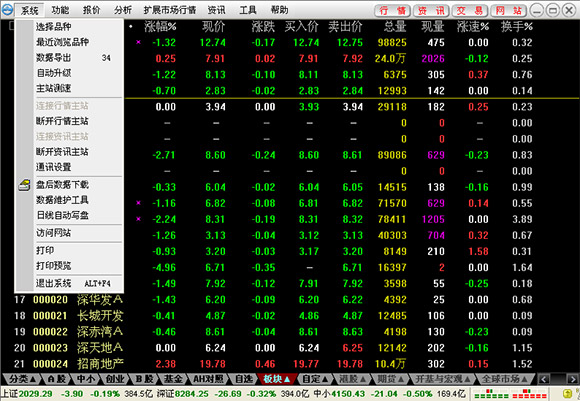The height and width of the screenshot is (401, 580).
Task: Expand the 自定▲ tab menu
Action: [x=315, y=379]
